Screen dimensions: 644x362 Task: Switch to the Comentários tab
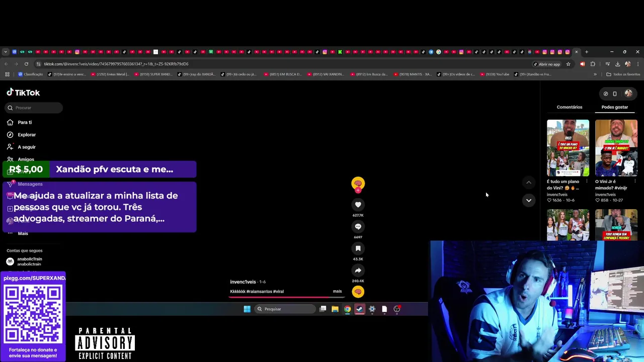(569, 107)
